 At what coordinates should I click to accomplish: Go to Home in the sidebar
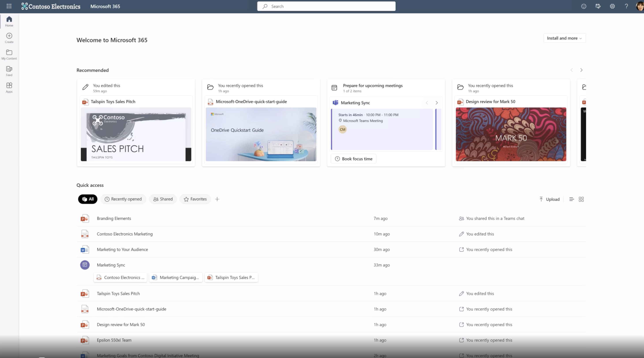coord(9,21)
